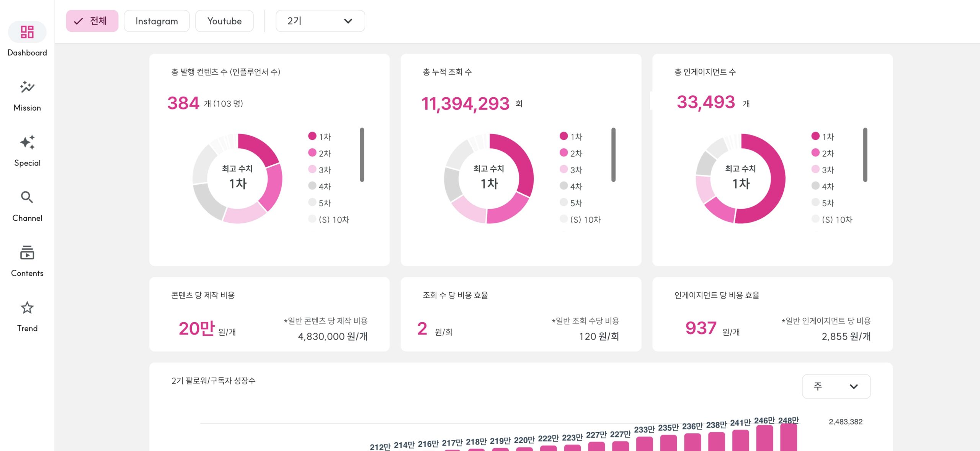Screen dimensions: 980x451
Task: Toggle 2차 legend in the cumulative views chart
Action: pos(571,153)
